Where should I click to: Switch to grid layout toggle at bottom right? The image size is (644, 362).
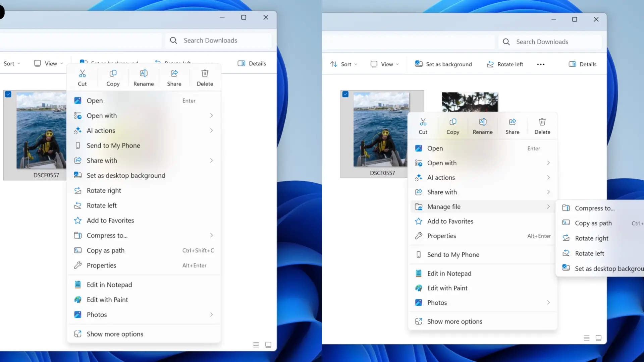(x=599, y=338)
